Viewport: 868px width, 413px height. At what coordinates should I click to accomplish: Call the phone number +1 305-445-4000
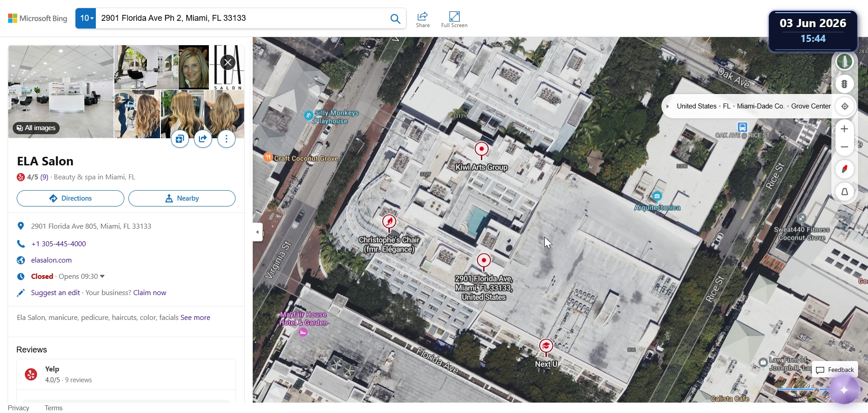(x=58, y=244)
